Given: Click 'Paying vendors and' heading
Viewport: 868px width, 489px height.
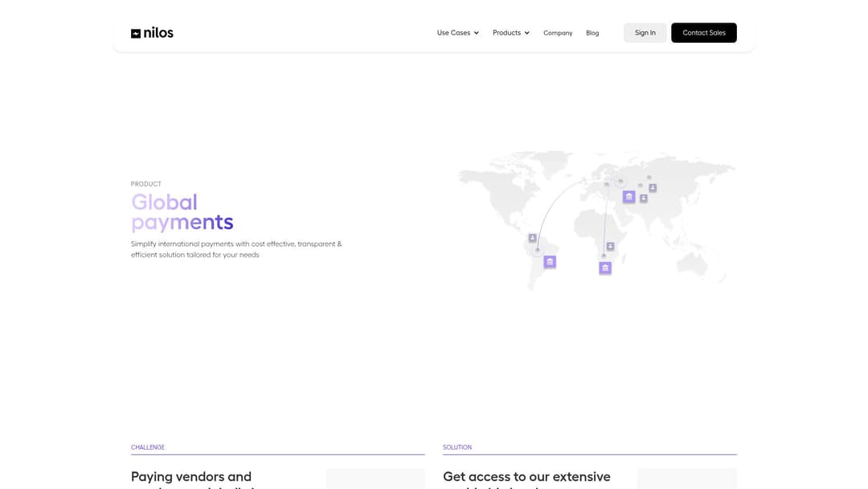Looking at the screenshot, I should click(191, 476).
